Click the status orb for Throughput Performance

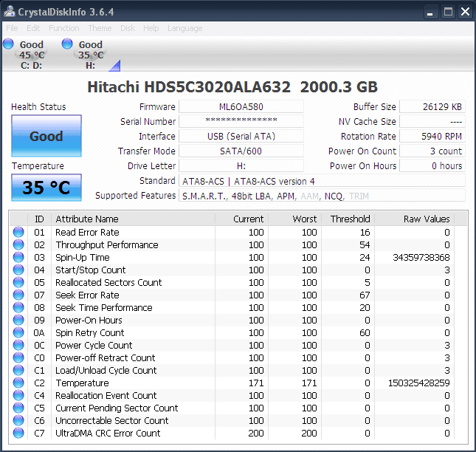[18, 244]
